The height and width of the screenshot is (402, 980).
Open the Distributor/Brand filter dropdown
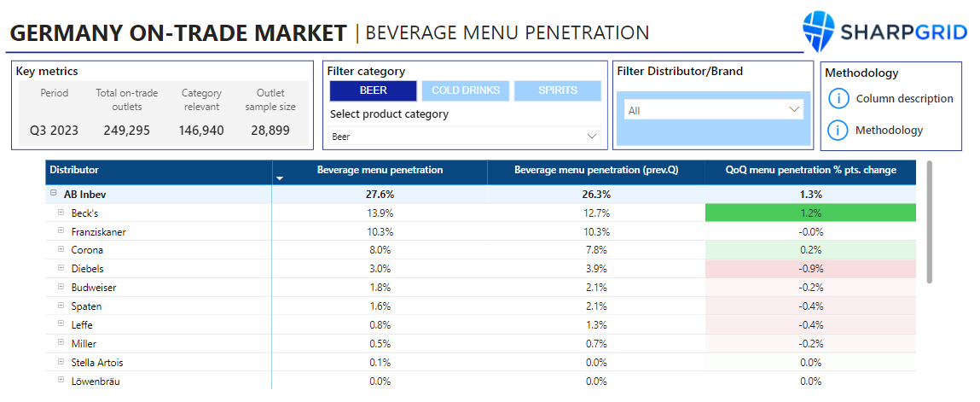click(x=714, y=110)
